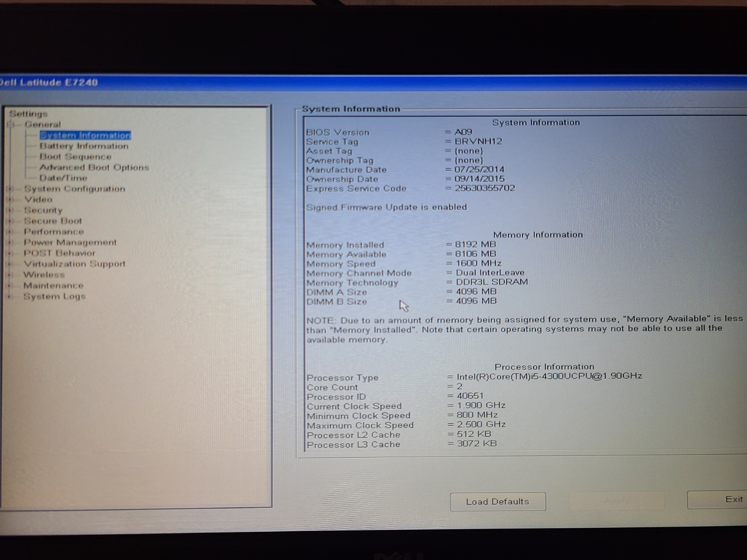Click the Service Tag value BRVNH12
Screen dimensions: 747x560
pos(479,141)
